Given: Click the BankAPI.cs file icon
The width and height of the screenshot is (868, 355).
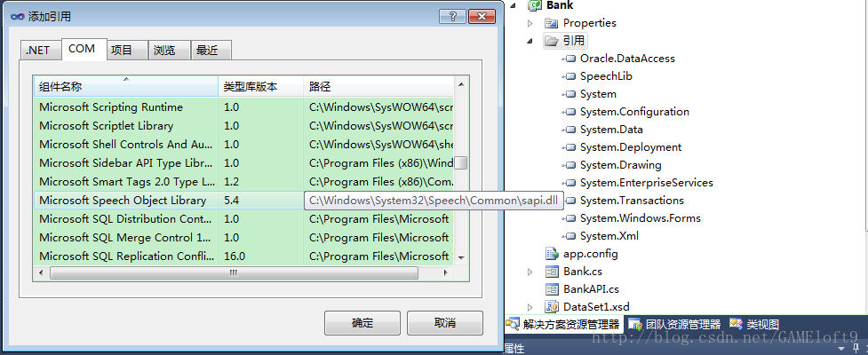Looking at the screenshot, I should pyautogui.click(x=552, y=289).
